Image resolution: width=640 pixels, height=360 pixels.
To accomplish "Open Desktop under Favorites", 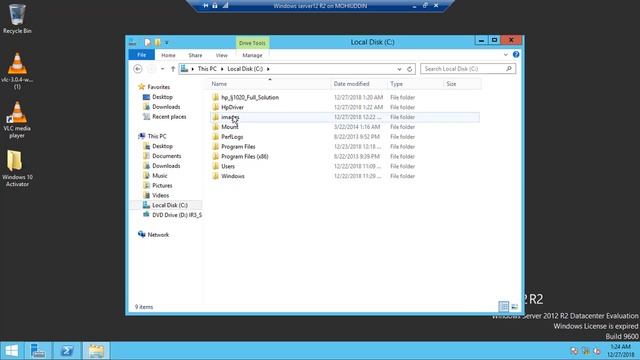I will click(162, 97).
